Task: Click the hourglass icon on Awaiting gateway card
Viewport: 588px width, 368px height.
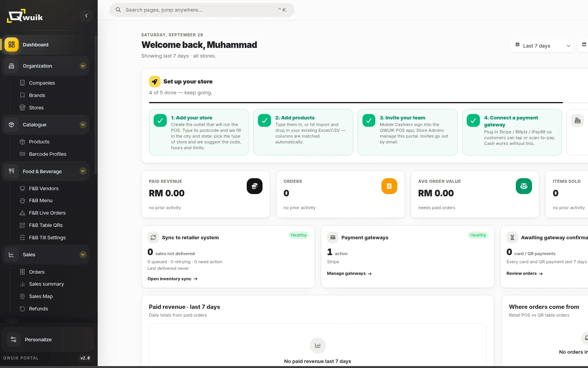Action: pyautogui.click(x=512, y=237)
